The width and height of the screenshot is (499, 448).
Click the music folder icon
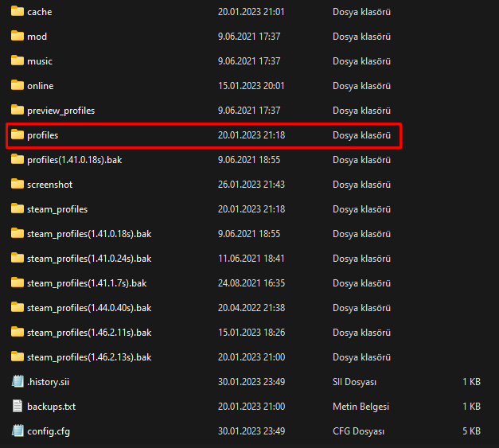[x=18, y=60]
